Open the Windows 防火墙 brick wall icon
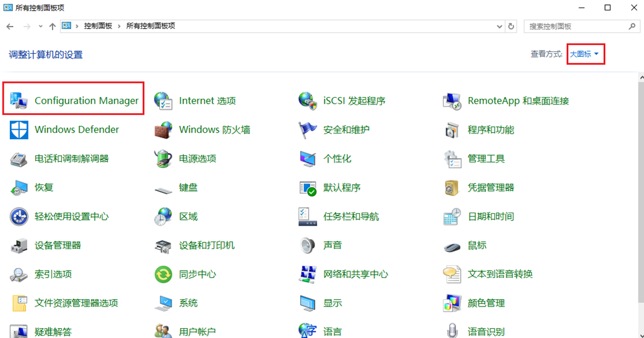The width and height of the screenshot is (644, 338). coord(163,130)
